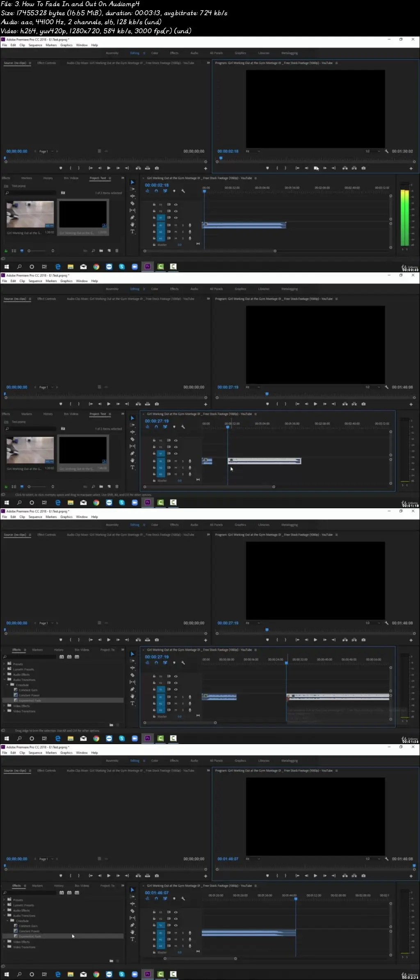In the 0:00:40 frame, select the Pen tool
The width and height of the screenshot is (420, 980).
click(x=132, y=217)
